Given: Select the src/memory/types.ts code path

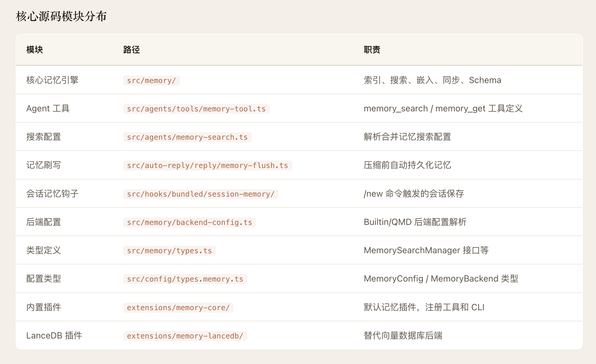Looking at the screenshot, I should pyautogui.click(x=169, y=251).
